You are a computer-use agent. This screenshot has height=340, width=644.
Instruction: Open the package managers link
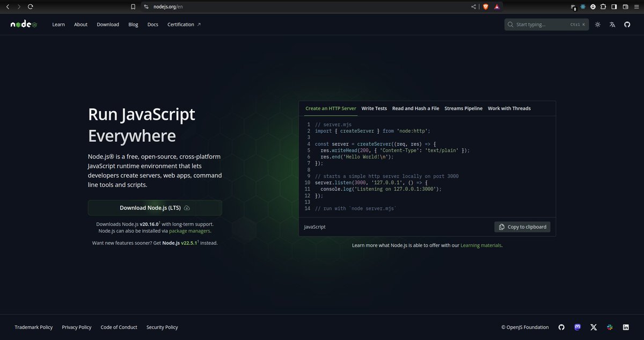pos(189,231)
